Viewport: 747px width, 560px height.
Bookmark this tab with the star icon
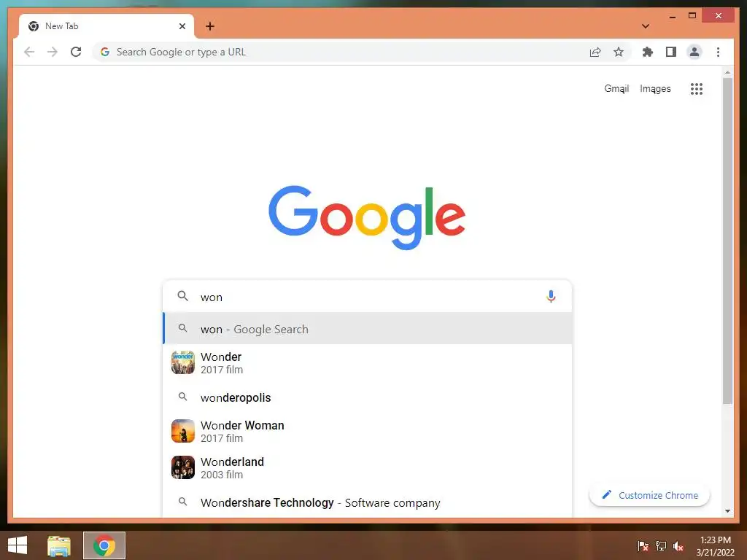click(x=619, y=52)
